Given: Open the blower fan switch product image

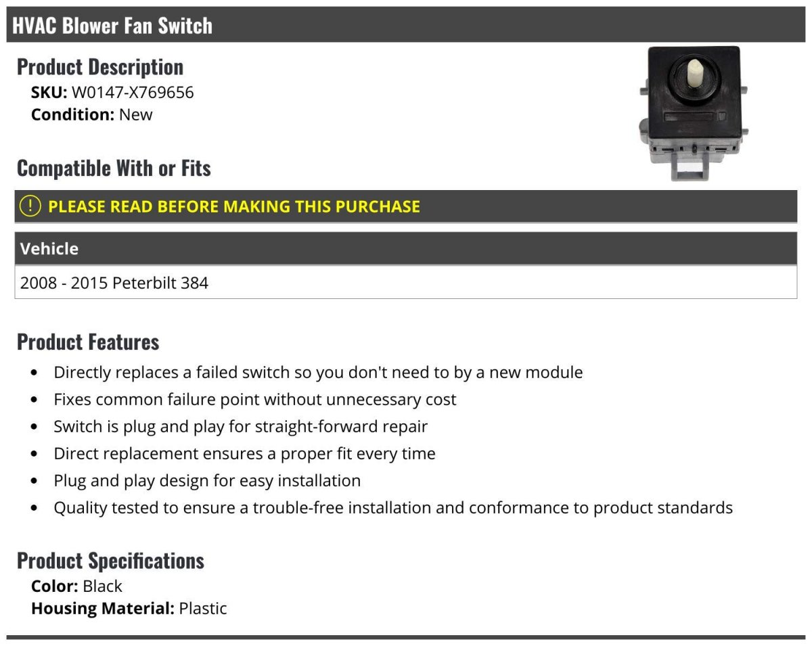Looking at the screenshot, I should point(691,112).
